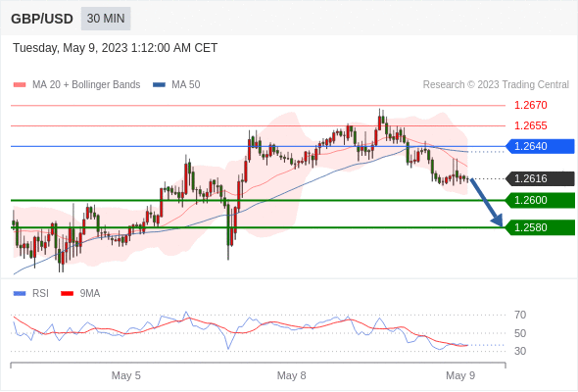578x392 pixels.
Task: Select the MA 50 legend label
Action: tap(186, 85)
